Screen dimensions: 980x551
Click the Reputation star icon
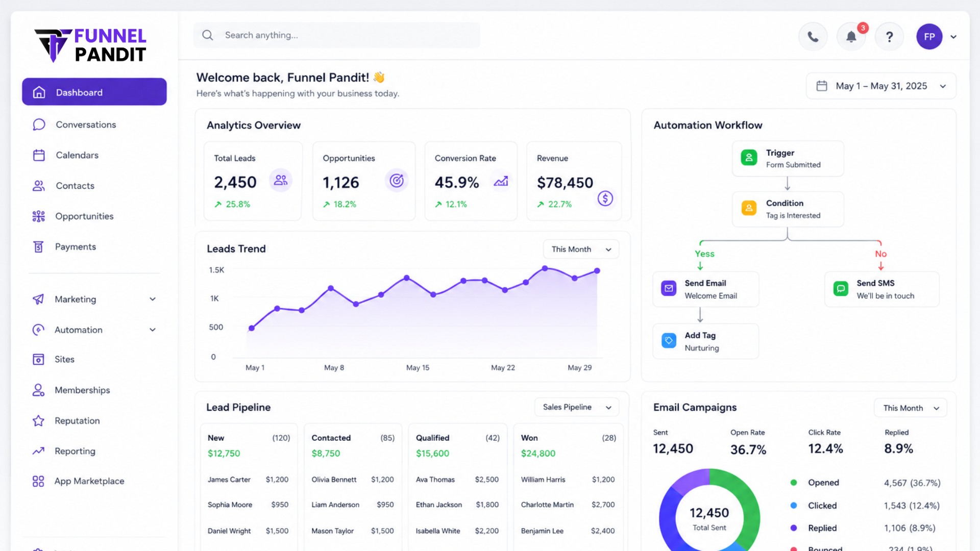click(x=38, y=420)
